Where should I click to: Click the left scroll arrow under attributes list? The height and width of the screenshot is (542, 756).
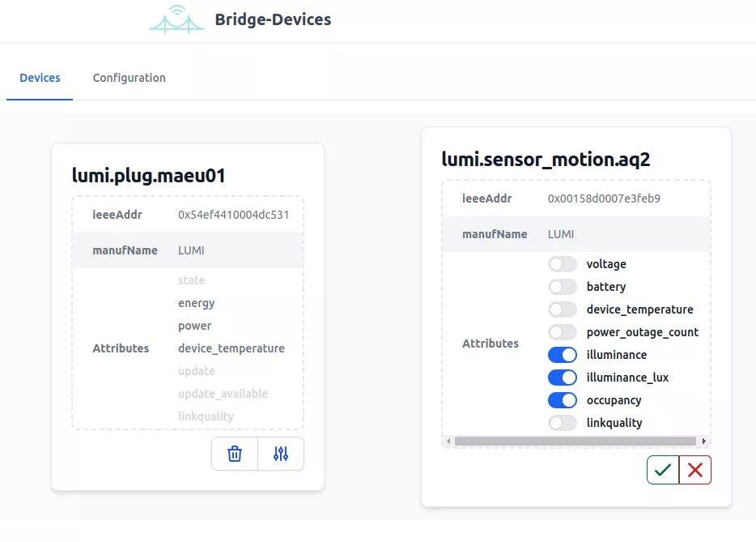click(448, 441)
